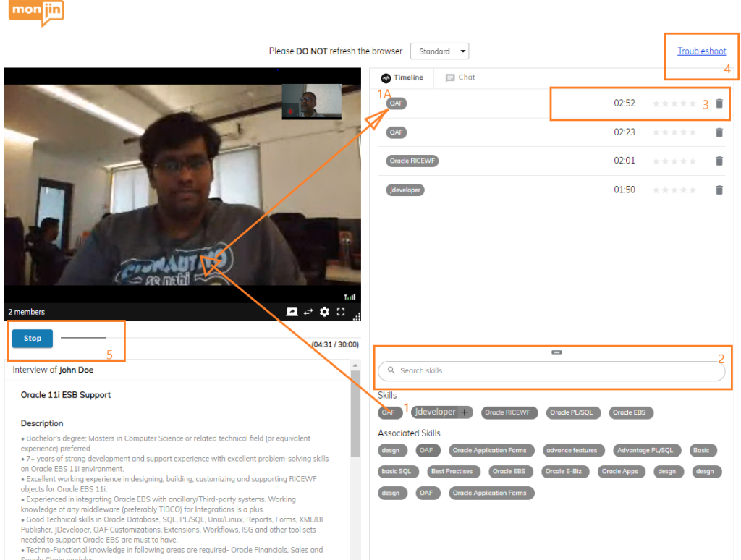This screenshot has width=741, height=560.
Task: Enter fullscreen video mode
Action: (341, 312)
